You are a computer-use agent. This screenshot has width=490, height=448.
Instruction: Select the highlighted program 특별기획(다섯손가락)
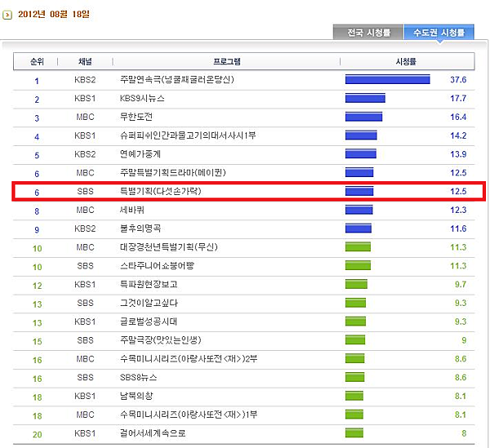click(x=161, y=191)
